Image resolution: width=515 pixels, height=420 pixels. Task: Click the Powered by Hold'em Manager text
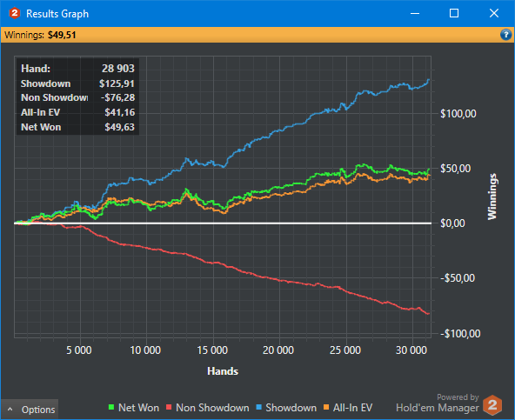pyautogui.click(x=438, y=403)
